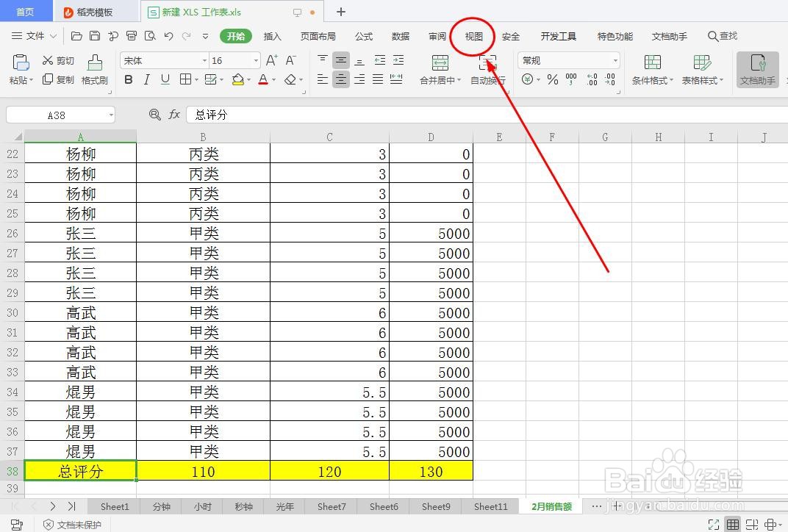Click the currency format icon
Image resolution: width=788 pixels, height=532 pixels.
pyautogui.click(x=527, y=79)
